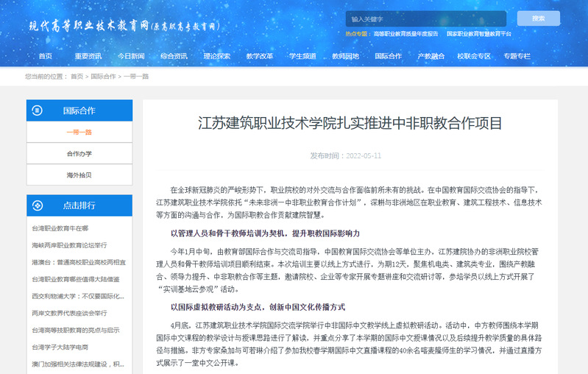Screen dimensions: 588x374
Task: Switch to the 海外拾贝 sidebar tab
Action: 79,175
